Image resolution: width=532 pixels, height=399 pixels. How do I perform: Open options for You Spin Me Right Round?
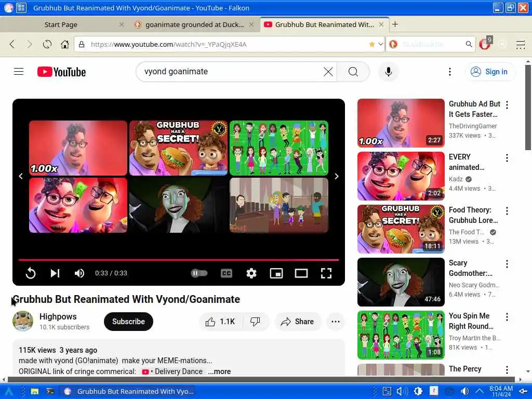pos(507,317)
